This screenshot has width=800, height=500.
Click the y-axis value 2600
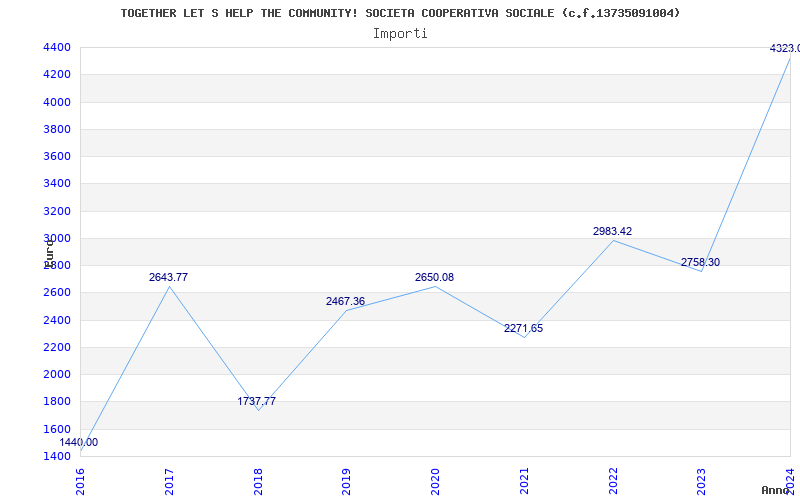pos(57,292)
